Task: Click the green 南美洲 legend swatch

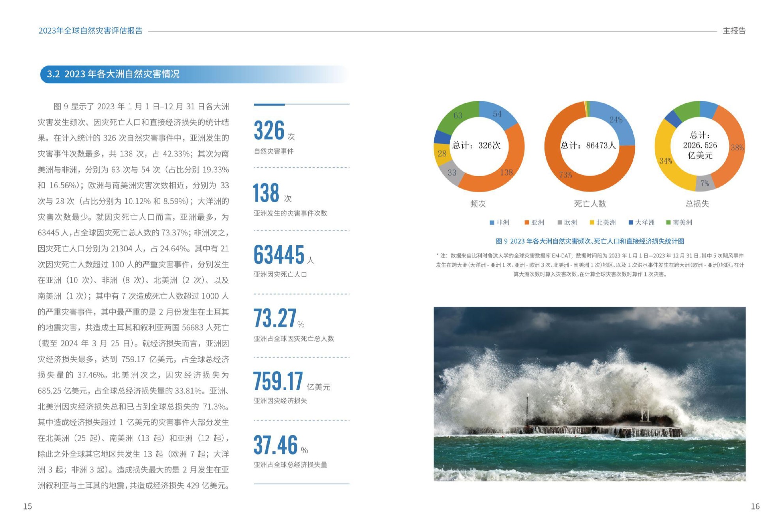Action: tap(668, 223)
